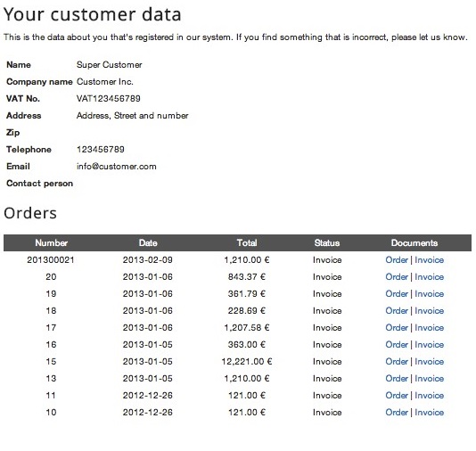The width and height of the screenshot is (476, 451).
Task: Click the Zip label
Action: point(12,133)
